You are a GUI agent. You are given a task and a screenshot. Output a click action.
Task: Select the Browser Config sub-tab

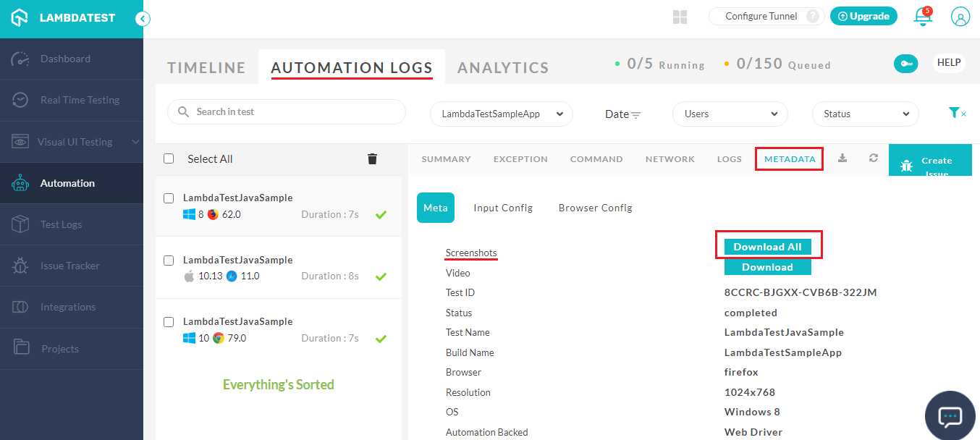(596, 208)
